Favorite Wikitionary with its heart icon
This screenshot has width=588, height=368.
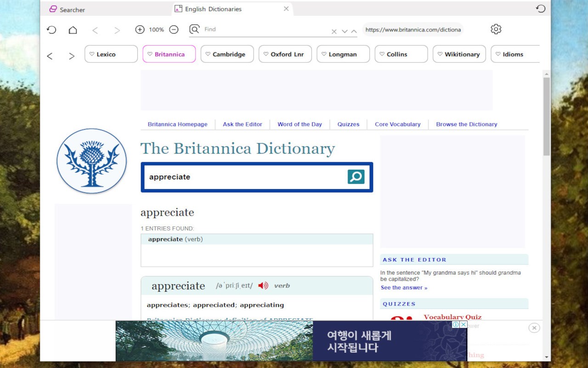[x=440, y=54]
